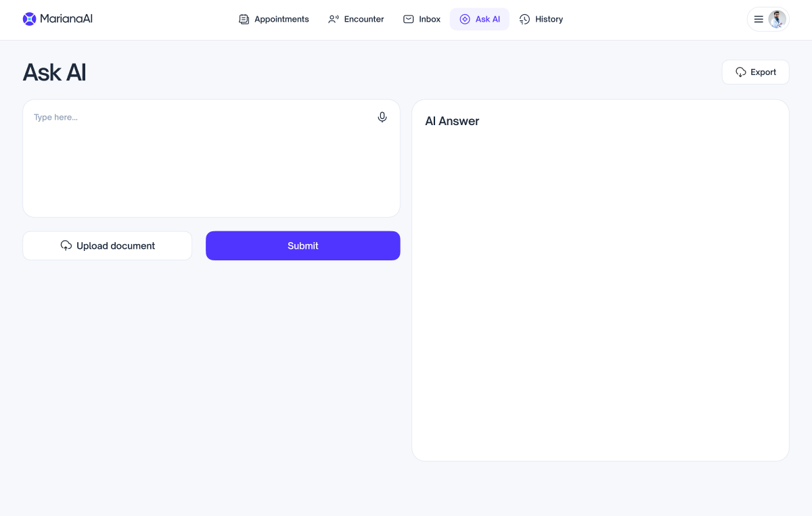Viewport: 812px width, 516px height.
Task: Select the Ask AI tab label
Action: (487, 20)
